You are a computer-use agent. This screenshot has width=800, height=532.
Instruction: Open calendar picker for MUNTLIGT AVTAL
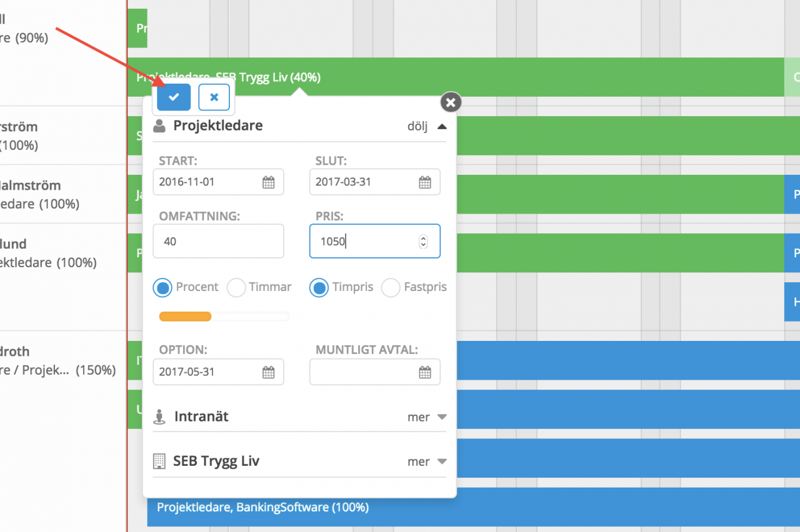click(425, 372)
